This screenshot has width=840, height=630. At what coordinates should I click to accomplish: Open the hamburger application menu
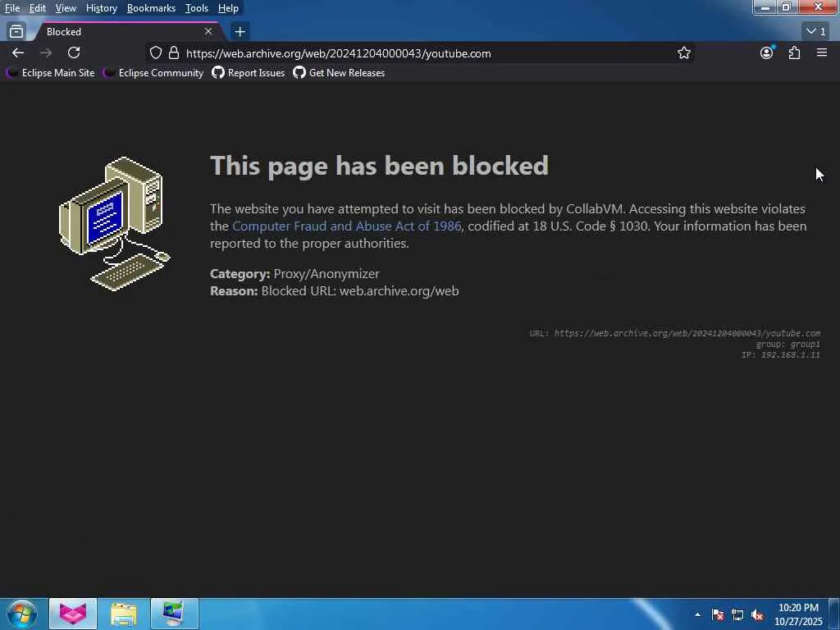822,52
